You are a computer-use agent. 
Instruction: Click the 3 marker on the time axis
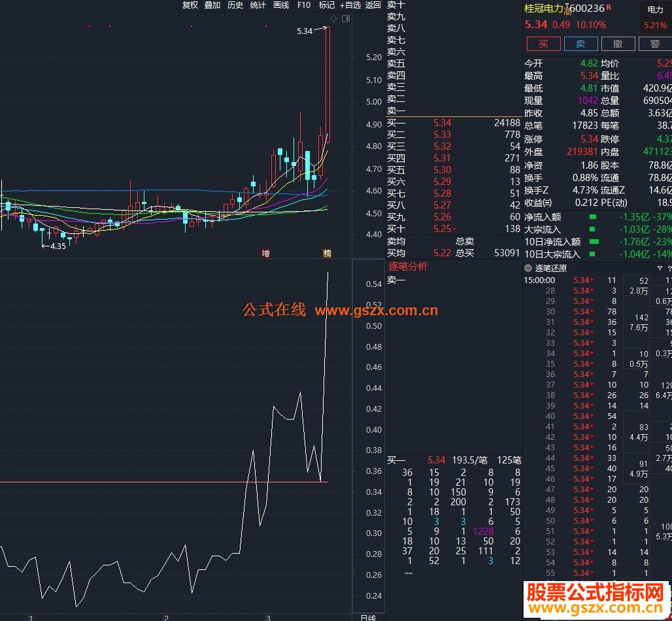[268, 618]
